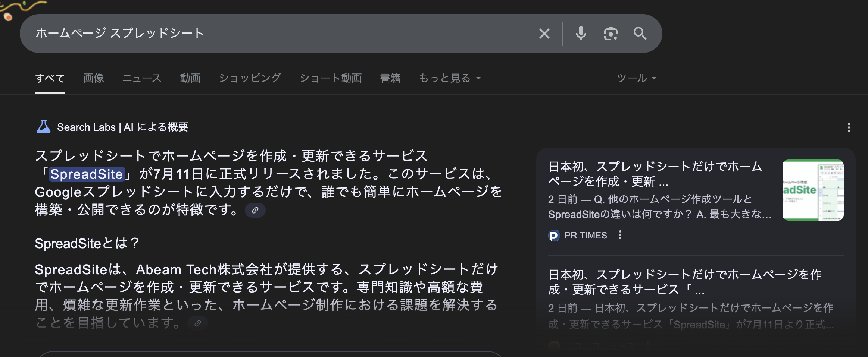This screenshot has height=357, width=868.
Task: Open AI overview three-dot options menu
Action: pos(849,127)
